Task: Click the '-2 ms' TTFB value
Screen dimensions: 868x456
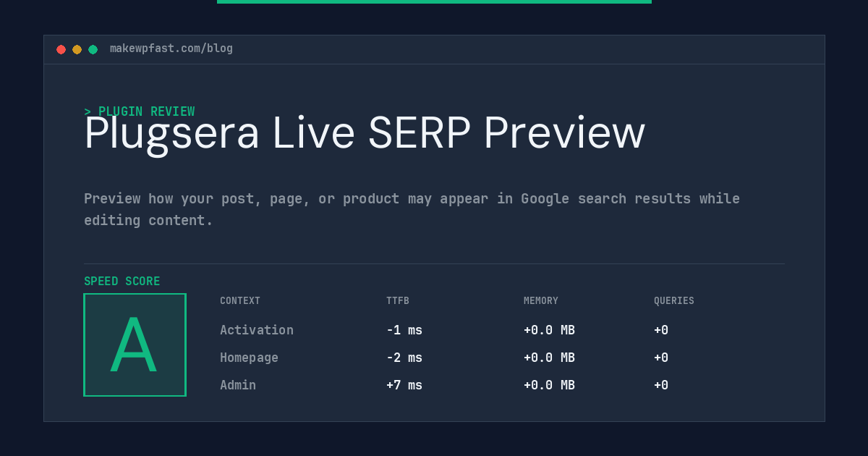Action: pos(404,358)
